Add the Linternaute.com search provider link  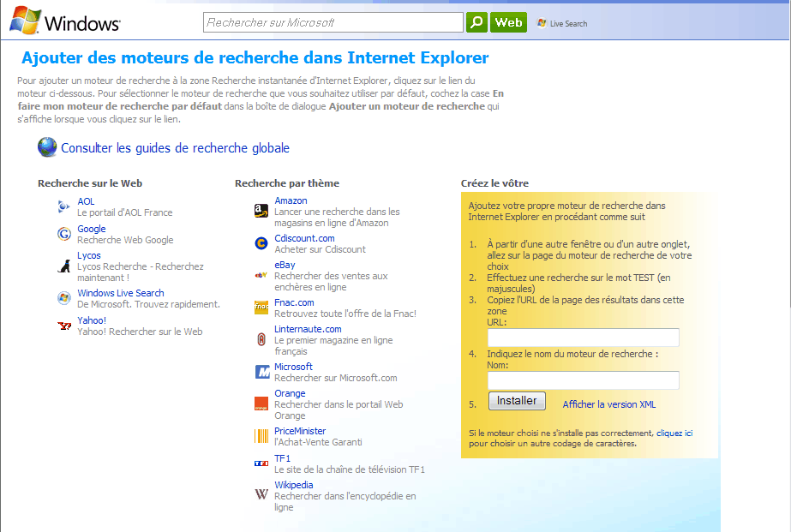tap(308, 329)
